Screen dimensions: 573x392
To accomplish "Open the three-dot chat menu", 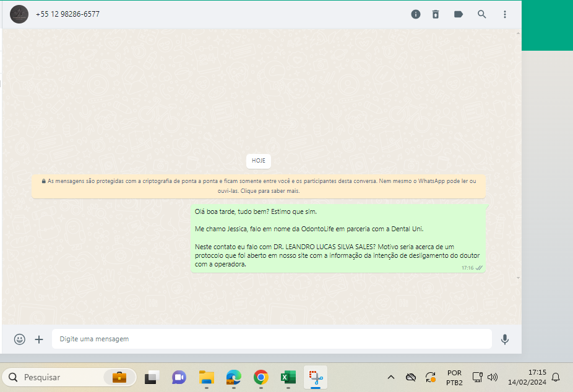I will (x=505, y=14).
